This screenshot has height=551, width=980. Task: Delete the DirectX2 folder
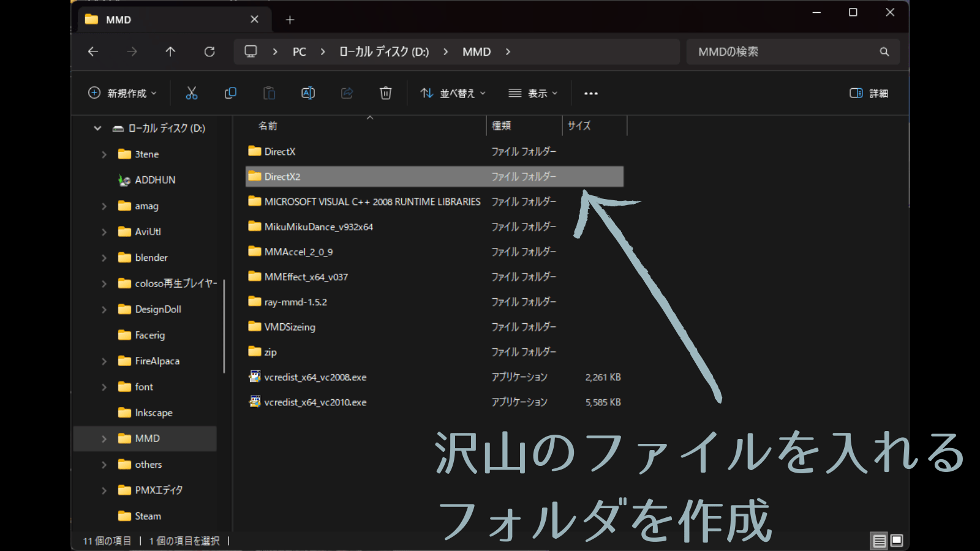[x=385, y=93]
